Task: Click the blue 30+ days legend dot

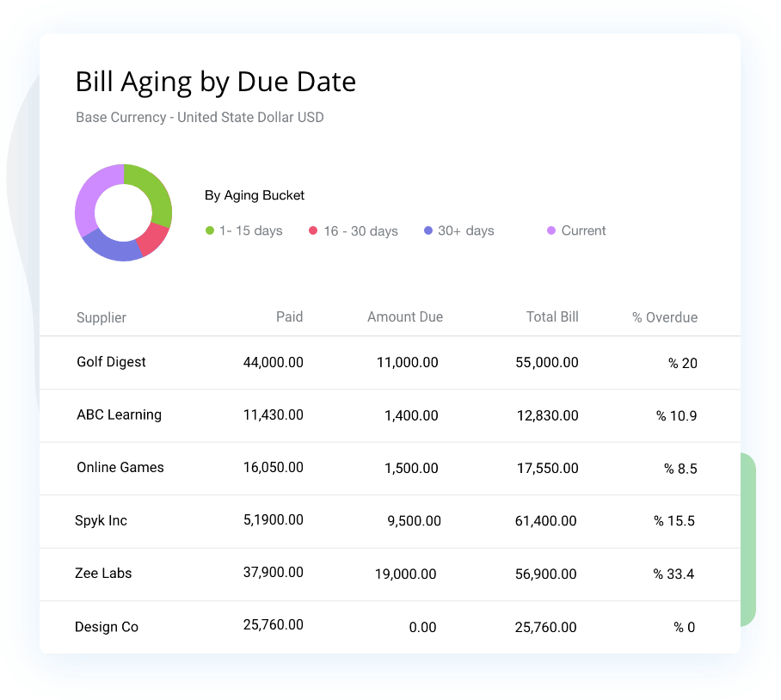Action: click(x=428, y=230)
